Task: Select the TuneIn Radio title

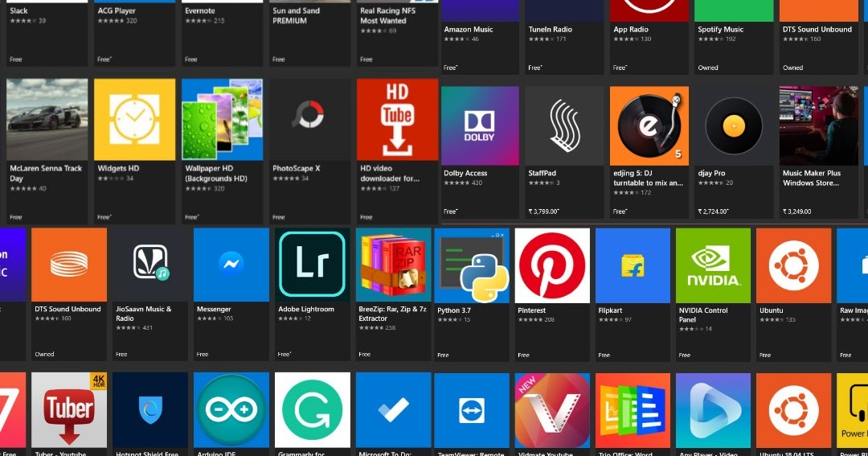Action: click(551, 30)
